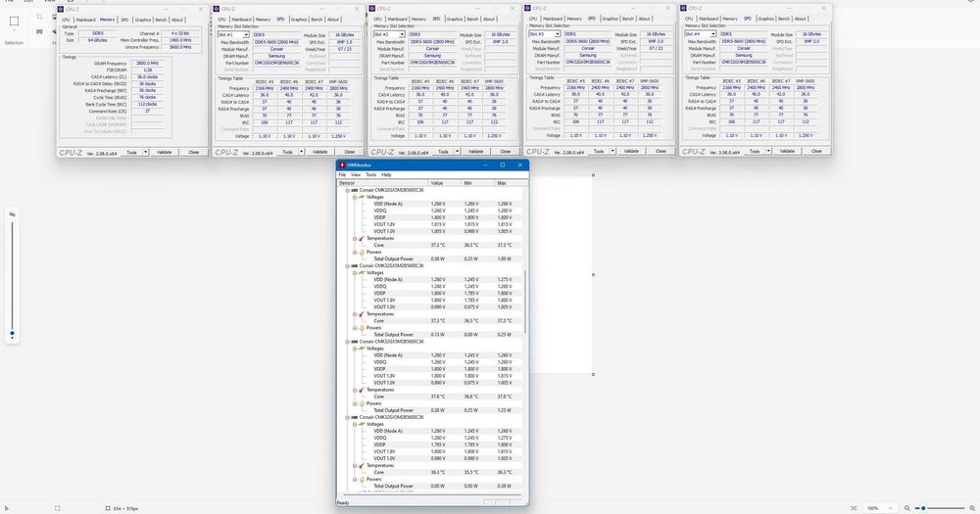This screenshot has width=980, height=514.
Task: Open the Tools dropdown arrow in the CPU-Z Memory window
Action: [146, 153]
